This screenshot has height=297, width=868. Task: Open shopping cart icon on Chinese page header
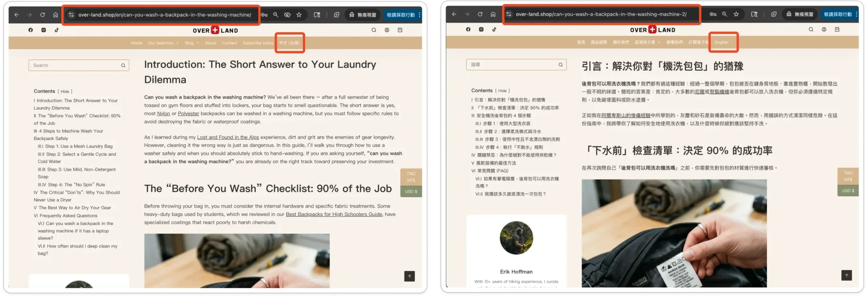coord(837,29)
